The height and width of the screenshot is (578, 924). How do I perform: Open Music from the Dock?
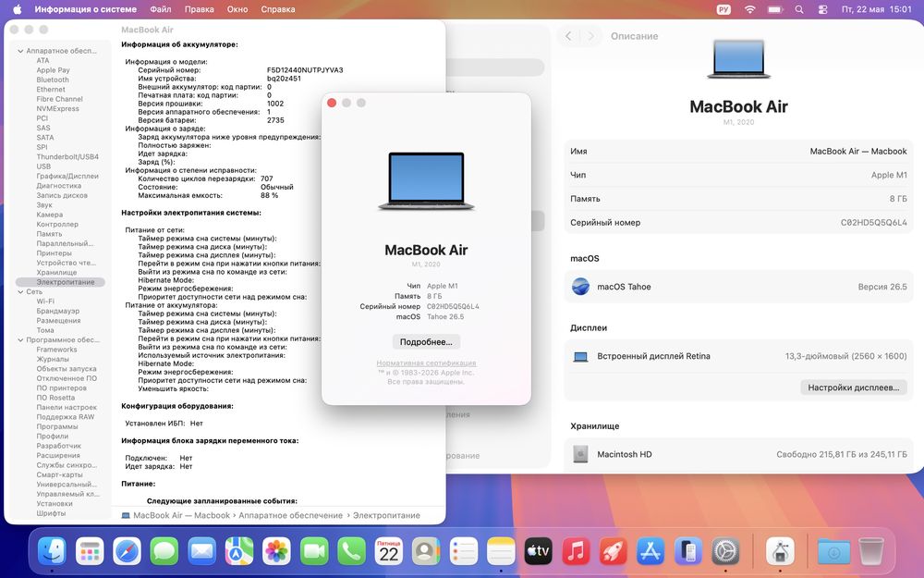point(576,551)
